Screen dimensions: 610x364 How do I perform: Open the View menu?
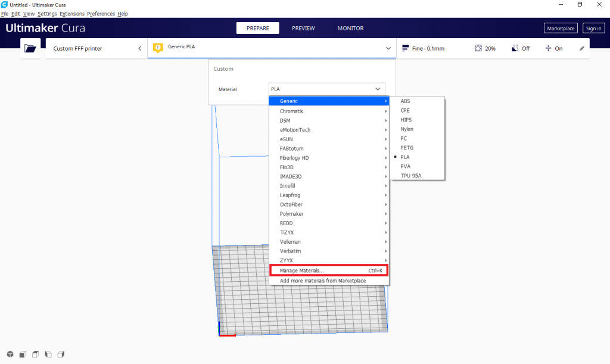(x=29, y=14)
